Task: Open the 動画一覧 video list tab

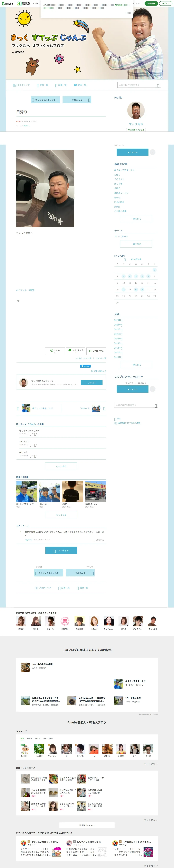Action: (80, 85)
